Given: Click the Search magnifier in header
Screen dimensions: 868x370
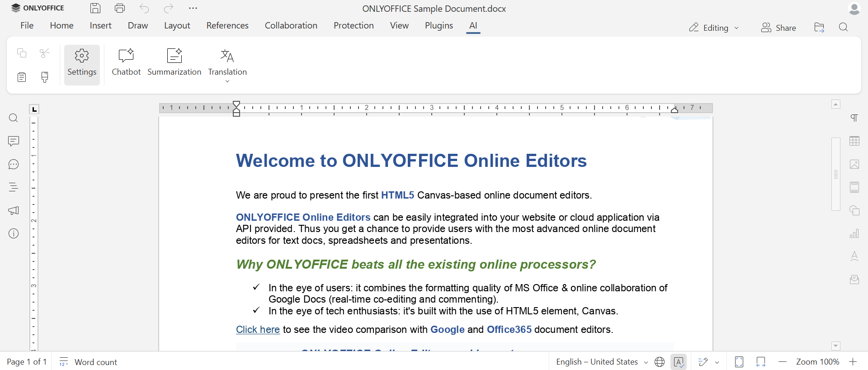Looking at the screenshot, I should point(843,28).
